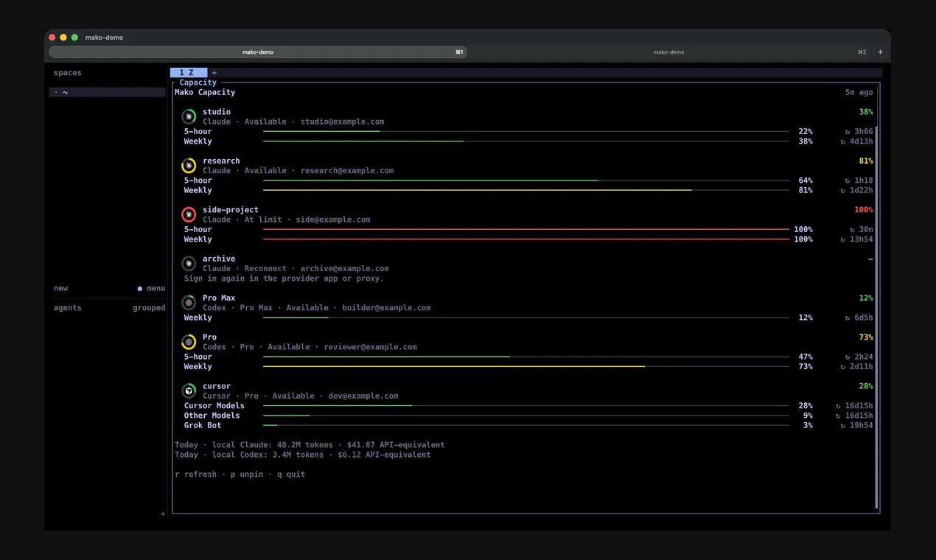Click the local Codex 3.4M tokens line
The image size is (936, 560).
point(303,455)
